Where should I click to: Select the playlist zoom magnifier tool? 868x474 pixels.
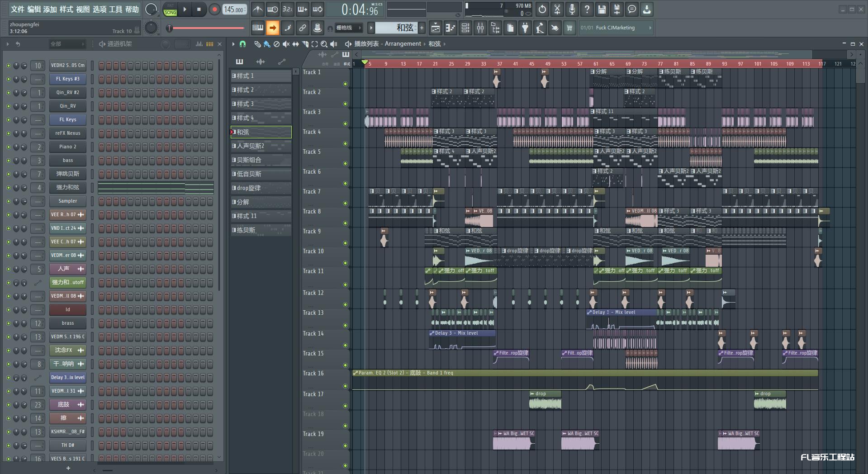point(324,44)
